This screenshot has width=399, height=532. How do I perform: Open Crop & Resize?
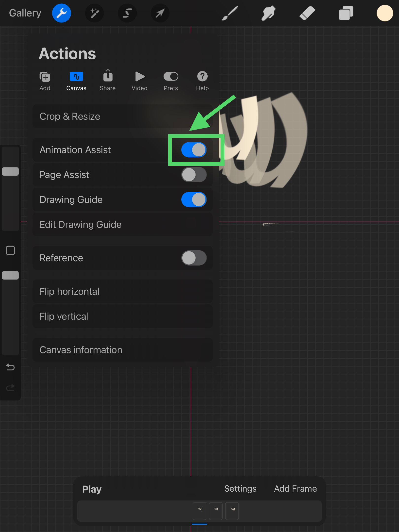[122, 116]
